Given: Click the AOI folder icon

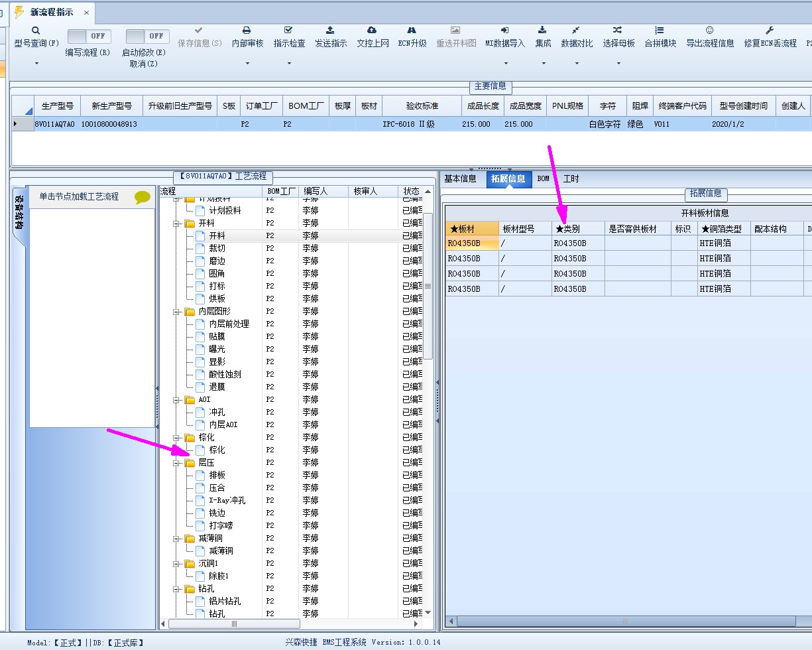Looking at the screenshot, I should (190, 400).
